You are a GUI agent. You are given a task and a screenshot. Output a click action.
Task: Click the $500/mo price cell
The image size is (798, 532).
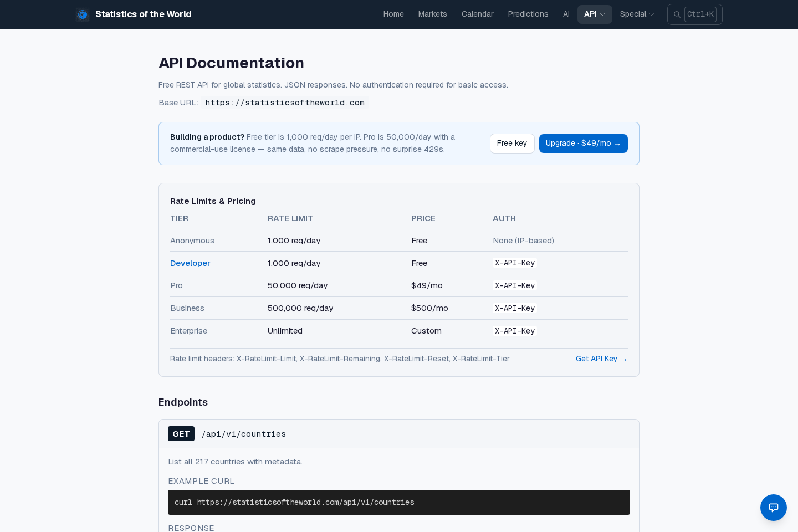click(x=429, y=308)
